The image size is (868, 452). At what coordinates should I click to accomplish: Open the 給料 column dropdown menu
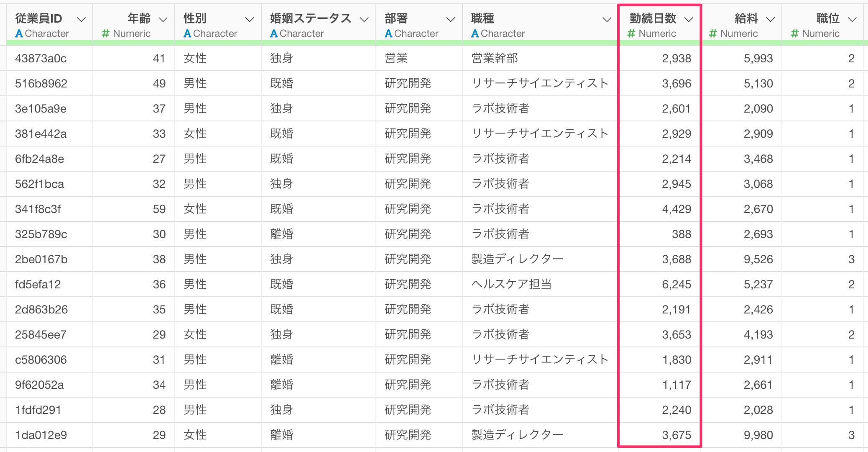[x=771, y=19]
